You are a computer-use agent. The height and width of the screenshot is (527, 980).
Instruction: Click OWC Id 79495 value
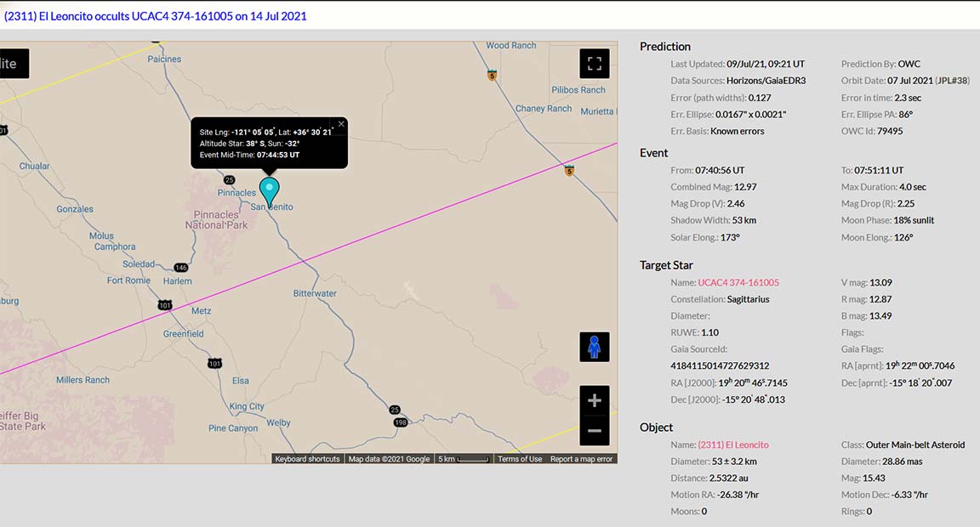click(889, 131)
